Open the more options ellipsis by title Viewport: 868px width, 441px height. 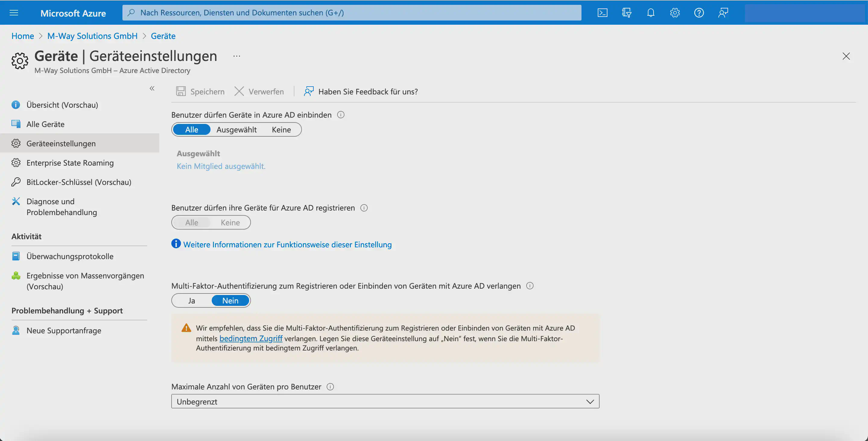tap(236, 56)
